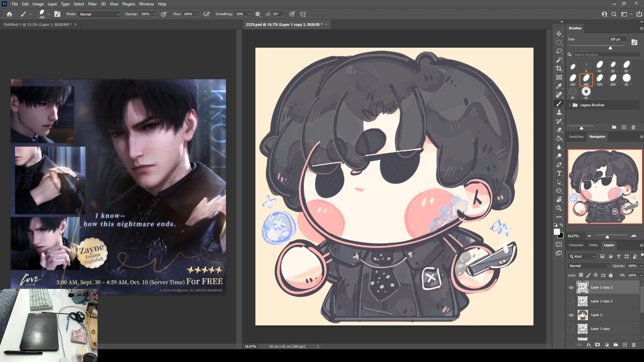Viewport: 644px width, 362px height.
Task: Create a new layer in Layers panel
Action: click(x=625, y=345)
